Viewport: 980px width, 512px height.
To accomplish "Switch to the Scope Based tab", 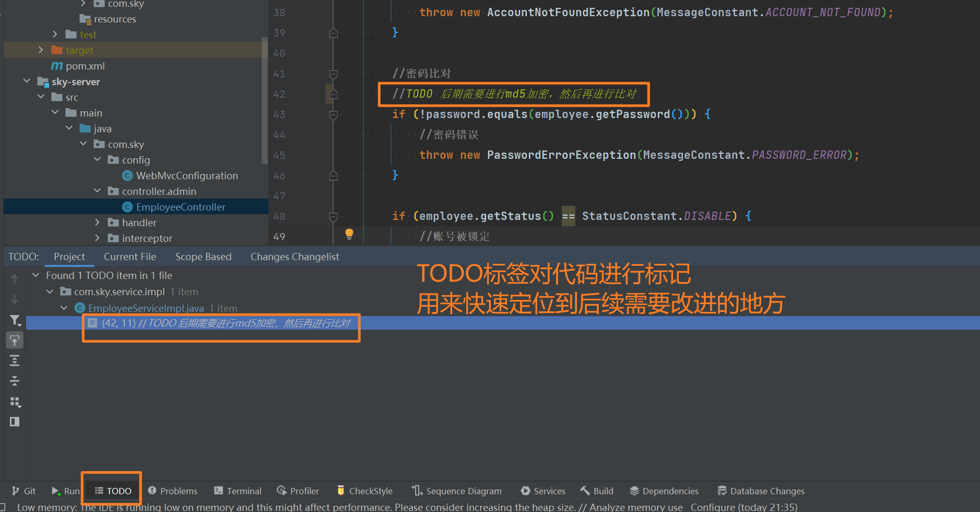I will 203,257.
